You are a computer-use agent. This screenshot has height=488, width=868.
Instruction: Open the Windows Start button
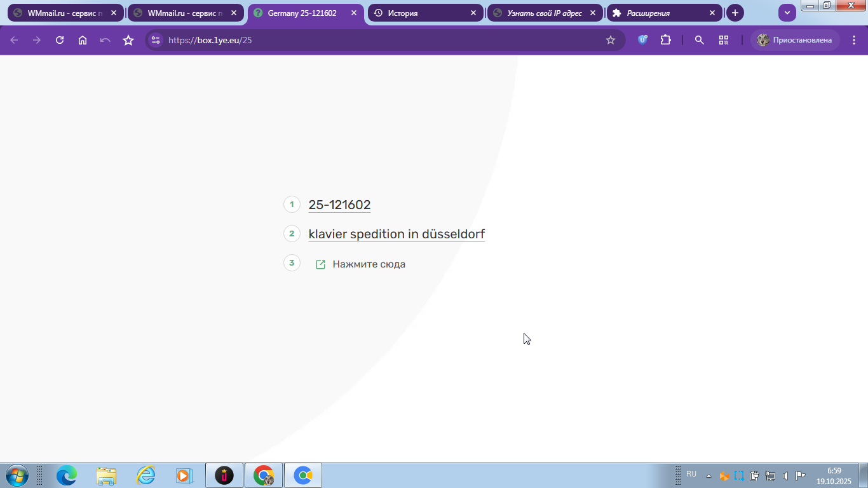point(17,475)
